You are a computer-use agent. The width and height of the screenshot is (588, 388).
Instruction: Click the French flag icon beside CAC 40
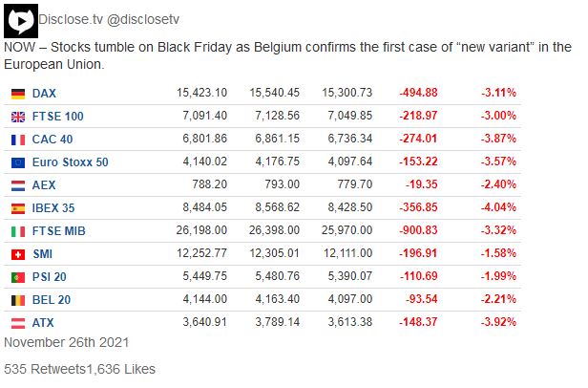(x=17, y=139)
